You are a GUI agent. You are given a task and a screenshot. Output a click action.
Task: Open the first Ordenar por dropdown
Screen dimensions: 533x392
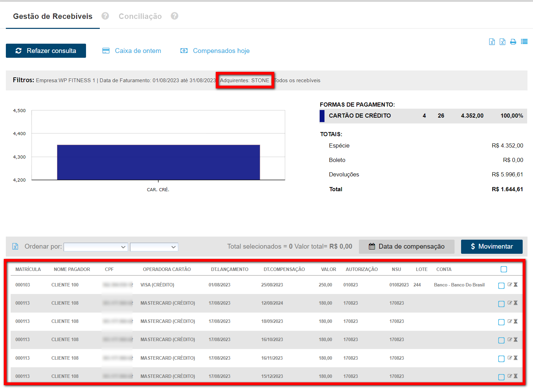point(96,247)
